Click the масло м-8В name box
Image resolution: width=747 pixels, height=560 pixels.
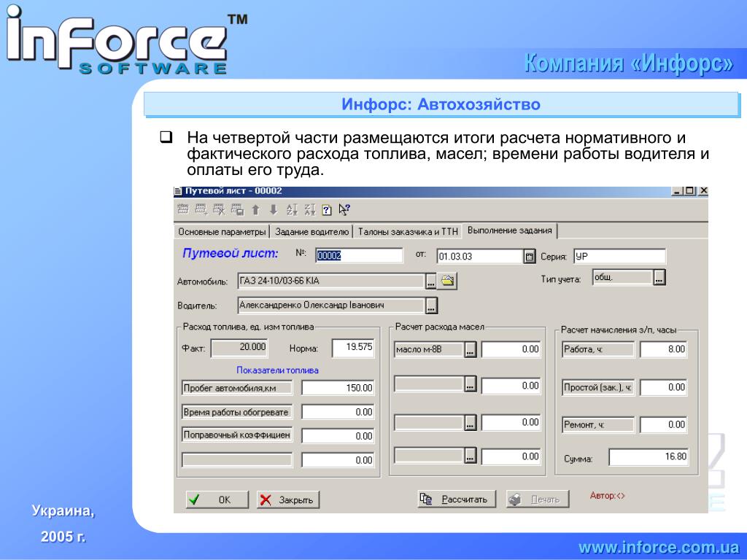tap(429, 349)
